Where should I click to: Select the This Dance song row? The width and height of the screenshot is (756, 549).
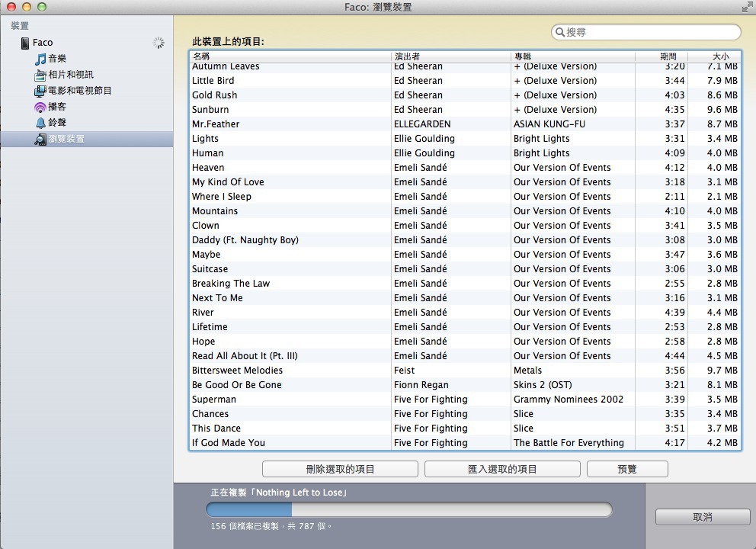pos(466,428)
